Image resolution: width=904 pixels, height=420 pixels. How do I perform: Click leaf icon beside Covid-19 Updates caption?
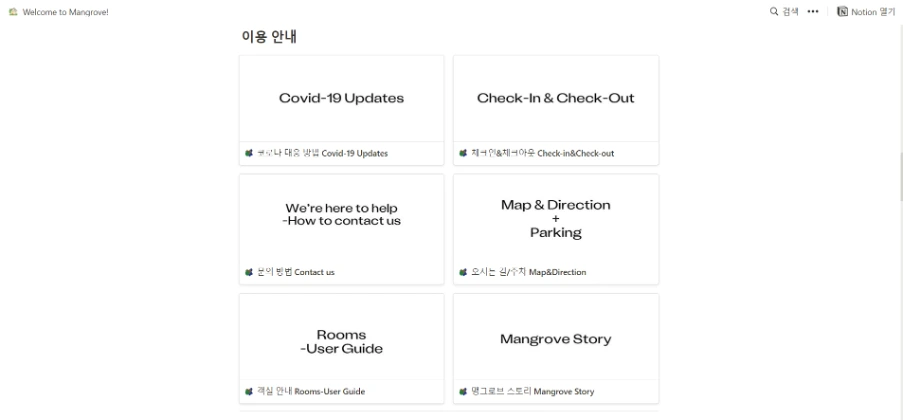pyautogui.click(x=249, y=153)
